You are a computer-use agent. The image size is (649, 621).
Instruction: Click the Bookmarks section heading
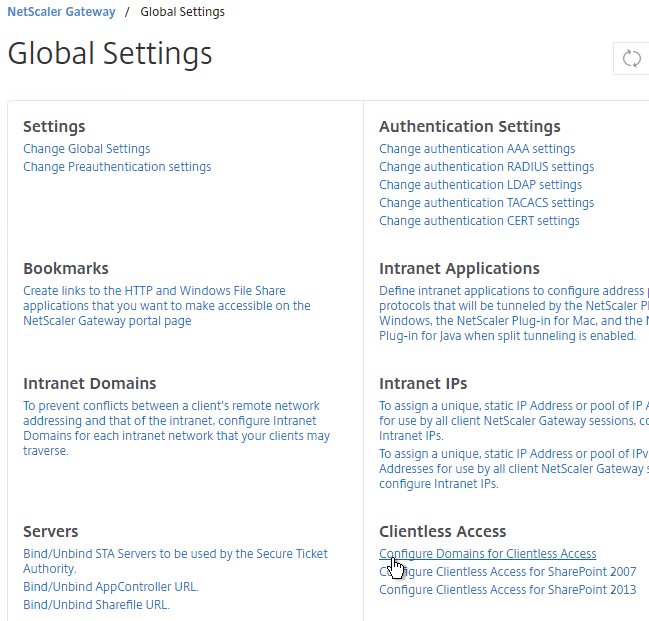coord(66,268)
